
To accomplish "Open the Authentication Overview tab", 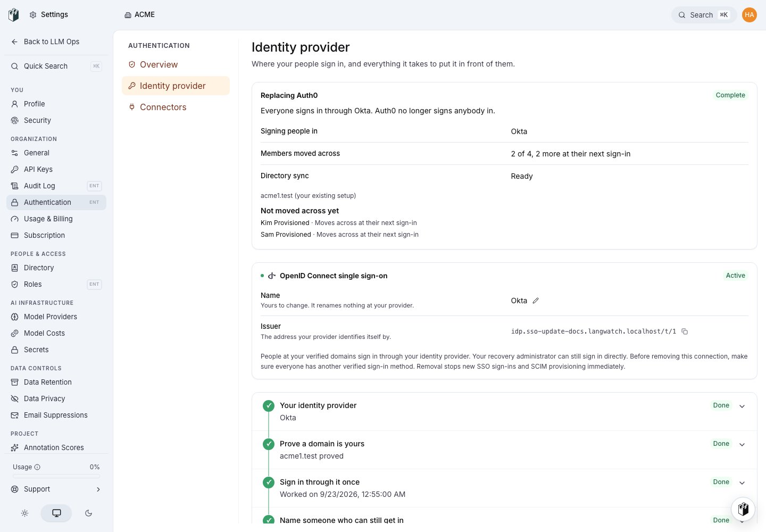I will coord(176,64).
